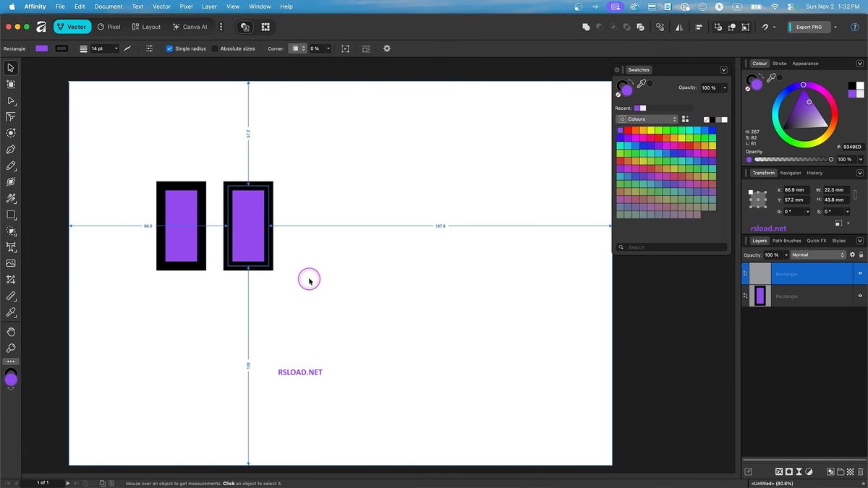Click the Swatches search field
868x488 pixels.
click(x=671, y=247)
